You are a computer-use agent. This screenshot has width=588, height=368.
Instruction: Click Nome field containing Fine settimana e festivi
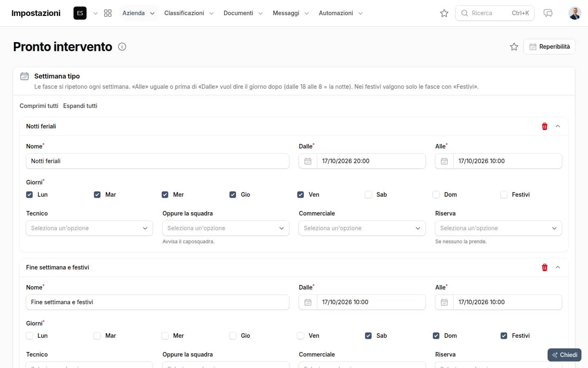(x=158, y=302)
